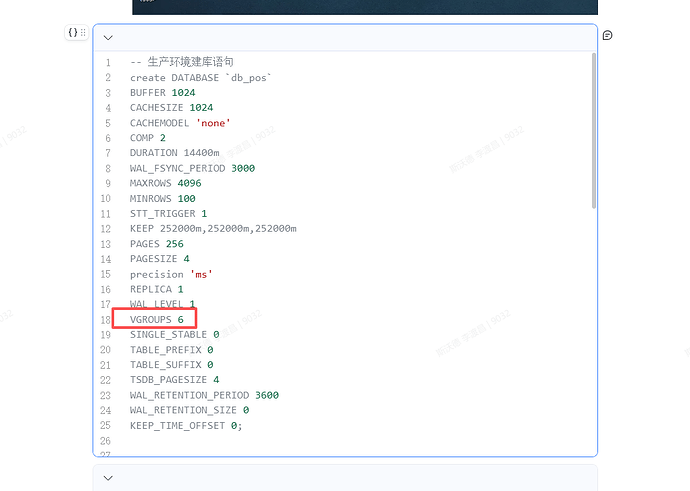The width and height of the screenshot is (690, 491).
Task: Click the TSDB_PAGESIZE 4 line
Action: [x=174, y=380]
